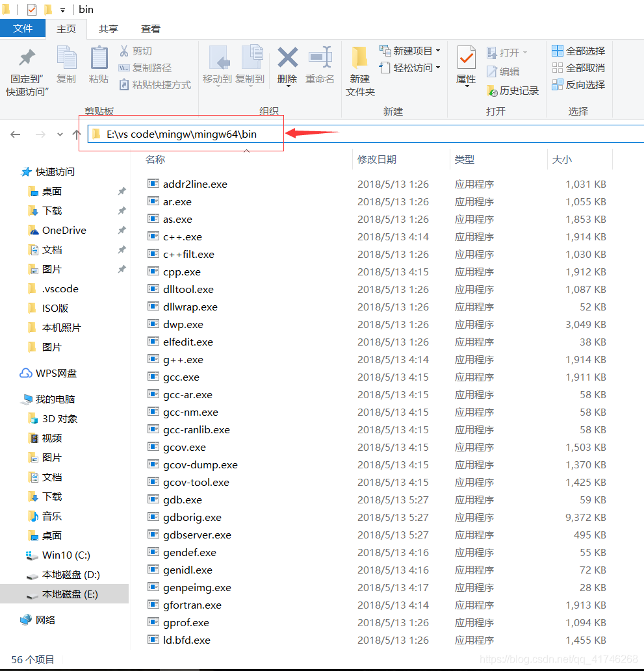Click the New Folder icon
The image size is (644, 671).
coord(359,58)
